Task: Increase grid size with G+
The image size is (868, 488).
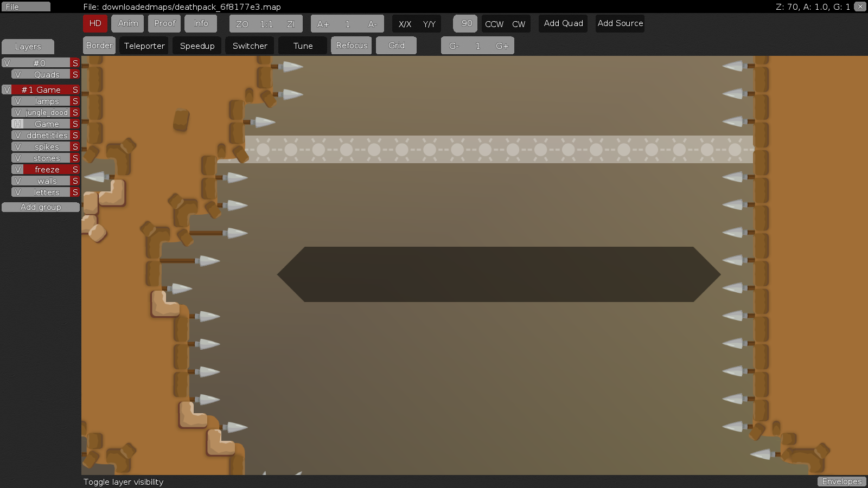Action: pos(502,46)
